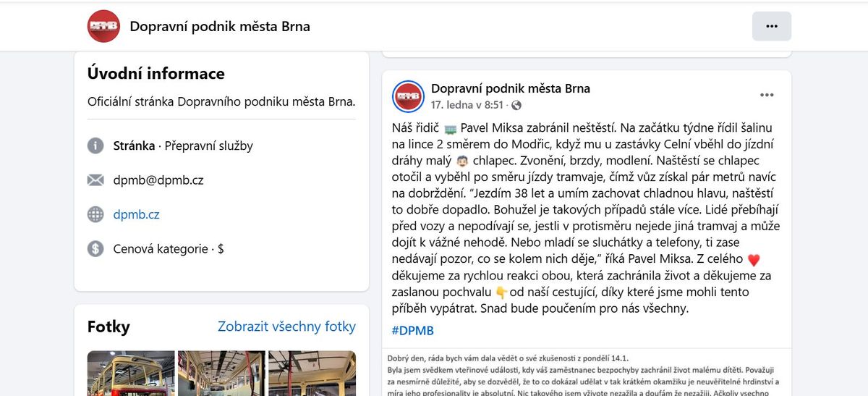Open the attached letter image in post
Screen dimensions: 868x396
587,372
